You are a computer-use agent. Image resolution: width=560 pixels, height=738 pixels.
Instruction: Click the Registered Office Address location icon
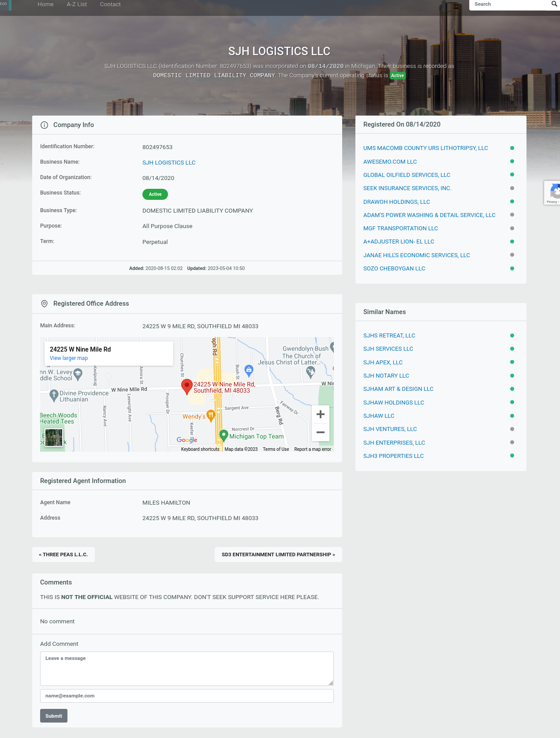44,303
